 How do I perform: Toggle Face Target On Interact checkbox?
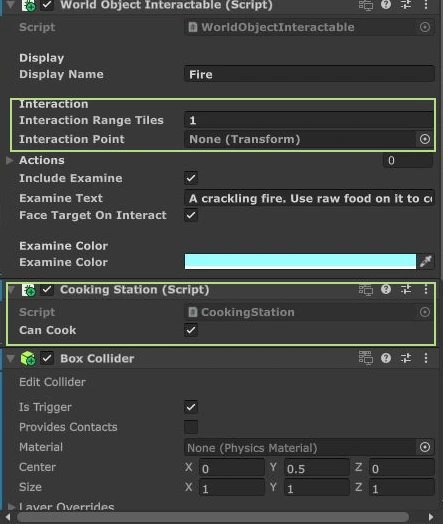(191, 215)
